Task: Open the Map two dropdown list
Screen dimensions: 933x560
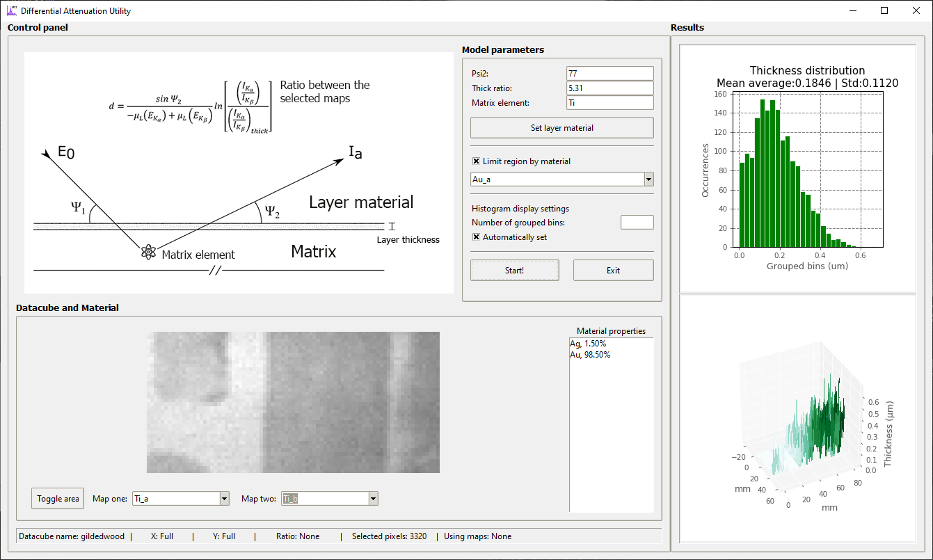Action: click(x=373, y=498)
